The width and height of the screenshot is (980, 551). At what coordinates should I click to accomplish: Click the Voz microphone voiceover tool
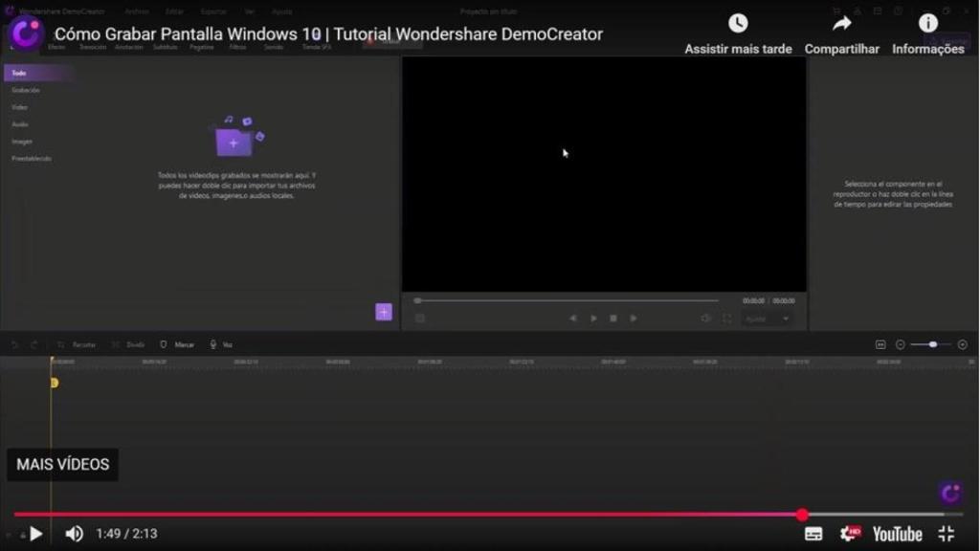(221, 344)
